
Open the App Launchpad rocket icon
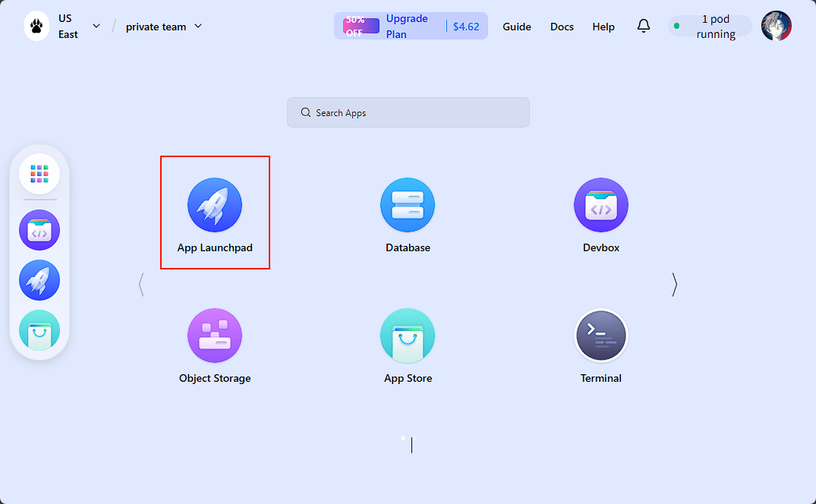click(215, 205)
